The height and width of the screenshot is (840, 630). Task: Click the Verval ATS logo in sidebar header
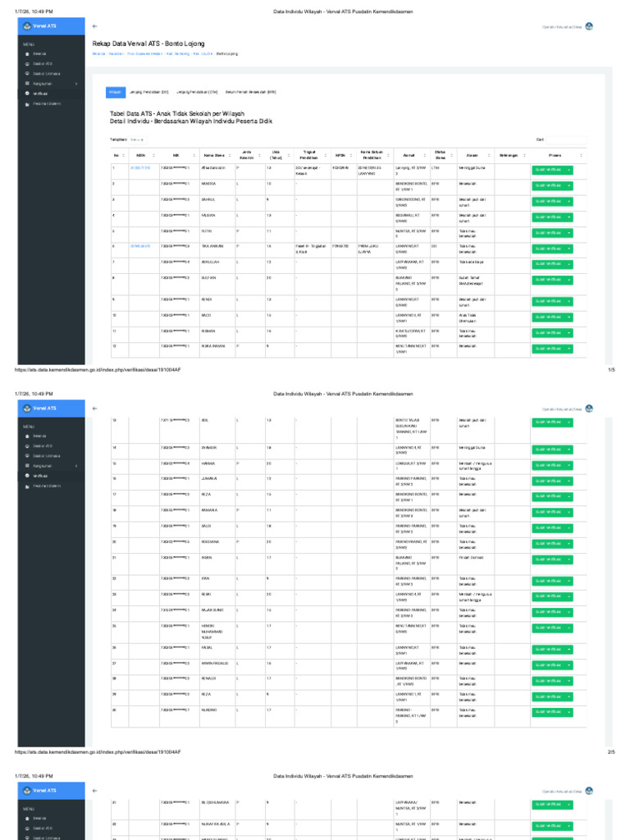pos(27,25)
